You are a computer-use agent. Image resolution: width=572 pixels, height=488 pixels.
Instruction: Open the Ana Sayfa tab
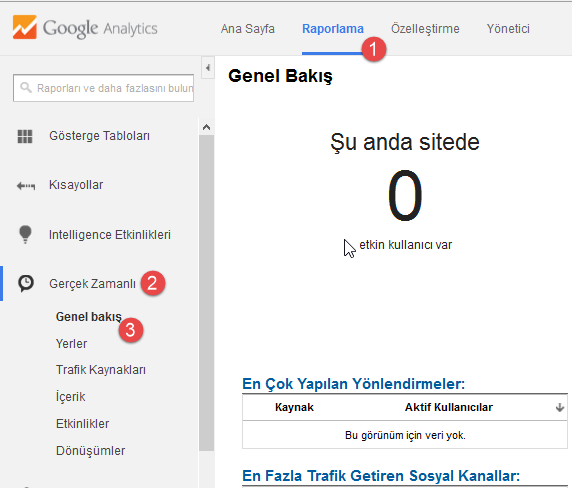point(248,28)
